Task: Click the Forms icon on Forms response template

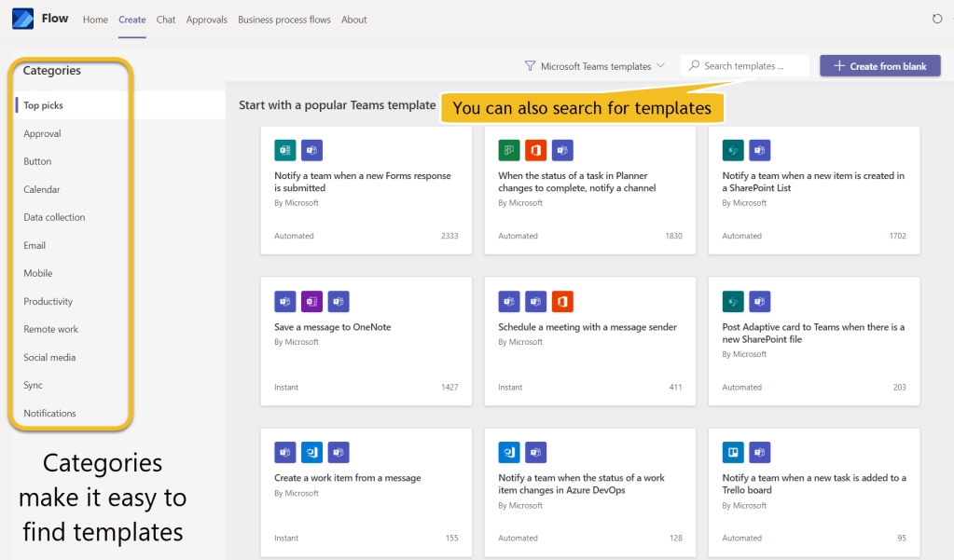Action: point(284,150)
